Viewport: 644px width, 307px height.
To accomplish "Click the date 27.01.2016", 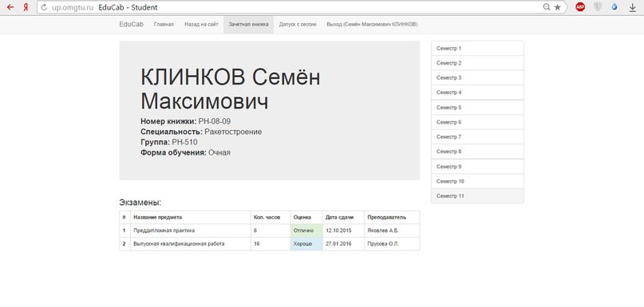I will [x=339, y=244].
